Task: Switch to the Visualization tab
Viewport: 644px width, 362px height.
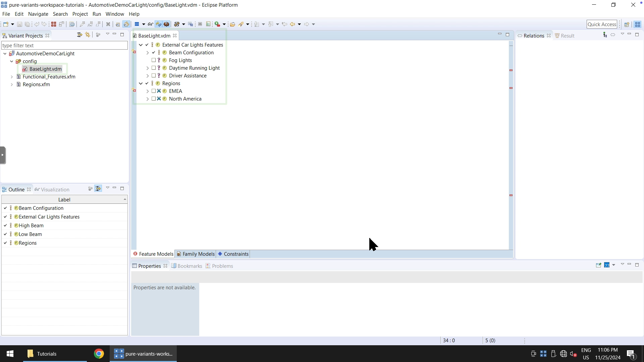Action: point(52,190)
